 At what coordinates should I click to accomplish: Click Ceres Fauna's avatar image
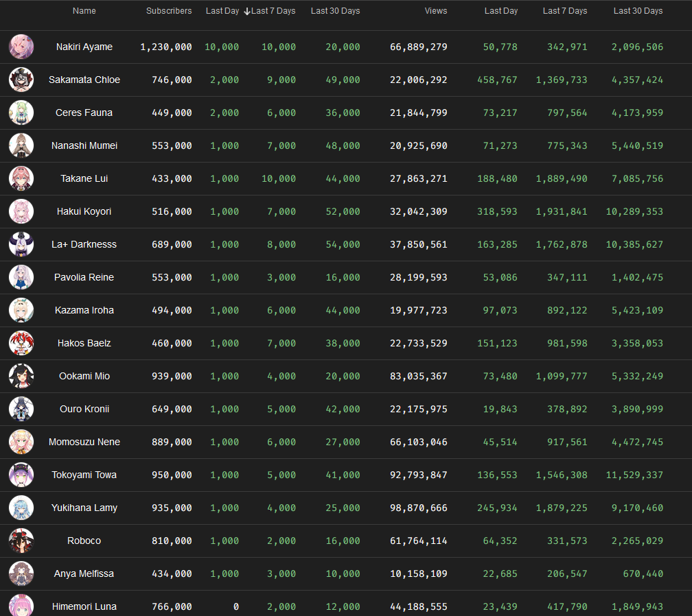click(x=21, y=112)
